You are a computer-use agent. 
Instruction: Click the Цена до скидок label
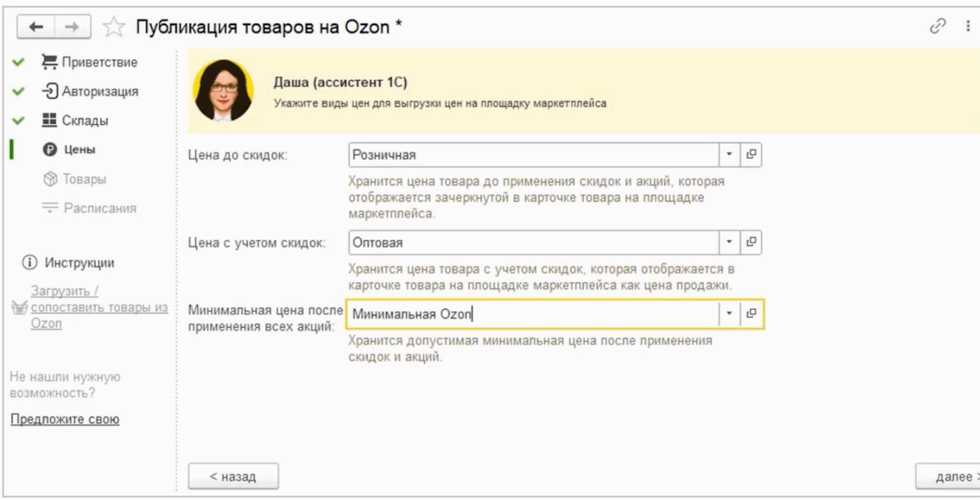click(x=238, y=155)
